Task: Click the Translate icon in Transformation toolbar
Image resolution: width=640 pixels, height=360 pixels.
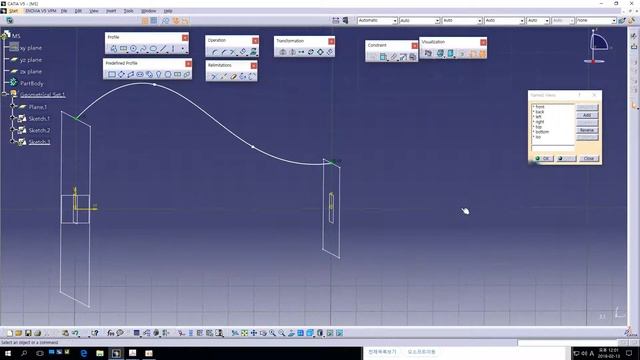Action: [x=301, y=52]
